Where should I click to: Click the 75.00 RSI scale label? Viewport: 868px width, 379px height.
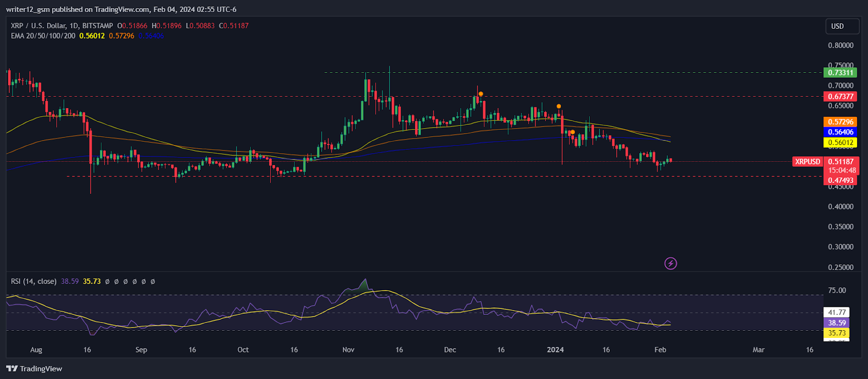(x=837, y=290)
